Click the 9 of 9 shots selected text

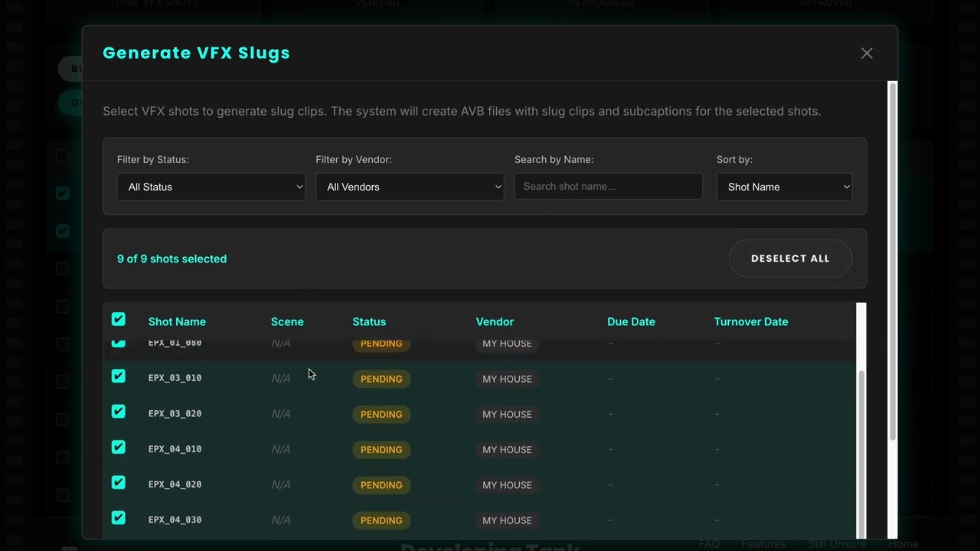pyautogui.click(x=171, y=259)
